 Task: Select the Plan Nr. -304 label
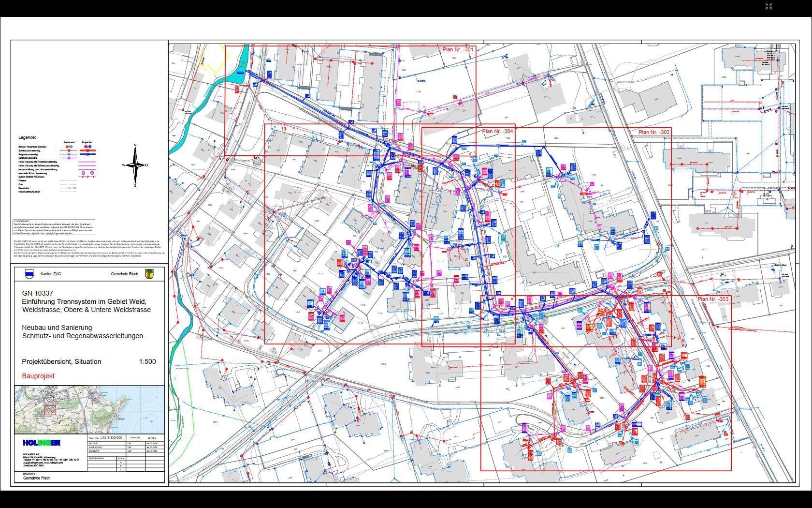click(497, 132)
